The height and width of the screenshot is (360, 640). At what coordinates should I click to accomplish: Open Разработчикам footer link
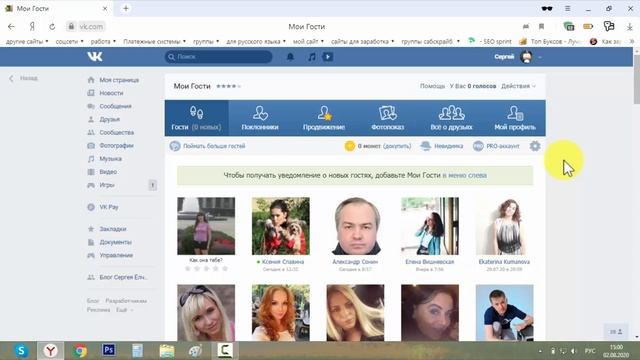click(x=126, y=301)
